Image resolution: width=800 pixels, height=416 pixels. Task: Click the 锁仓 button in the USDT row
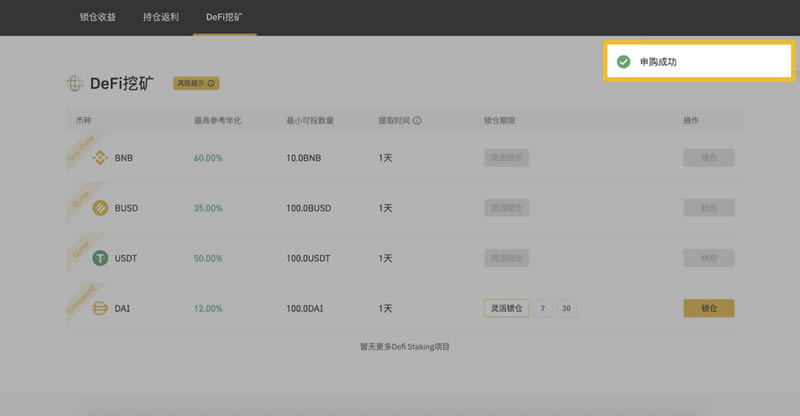tap(708, 258)
